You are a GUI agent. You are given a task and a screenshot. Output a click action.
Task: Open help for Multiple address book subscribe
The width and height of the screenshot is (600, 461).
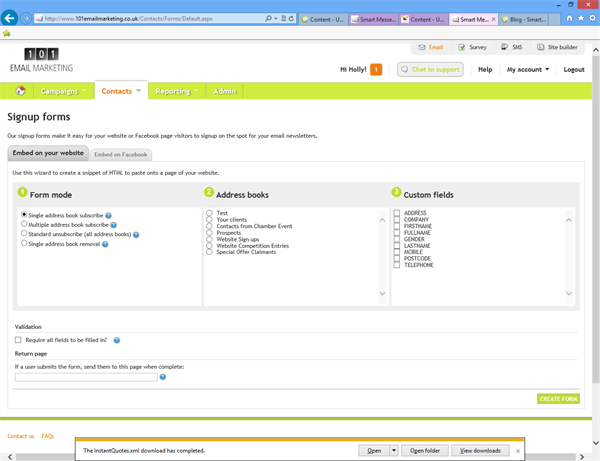[114, 225]
